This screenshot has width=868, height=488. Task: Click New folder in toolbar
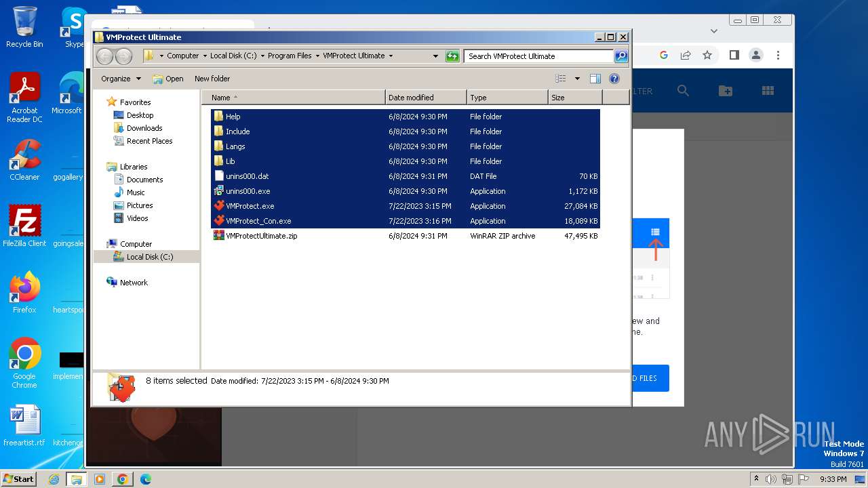pos(212,79)
